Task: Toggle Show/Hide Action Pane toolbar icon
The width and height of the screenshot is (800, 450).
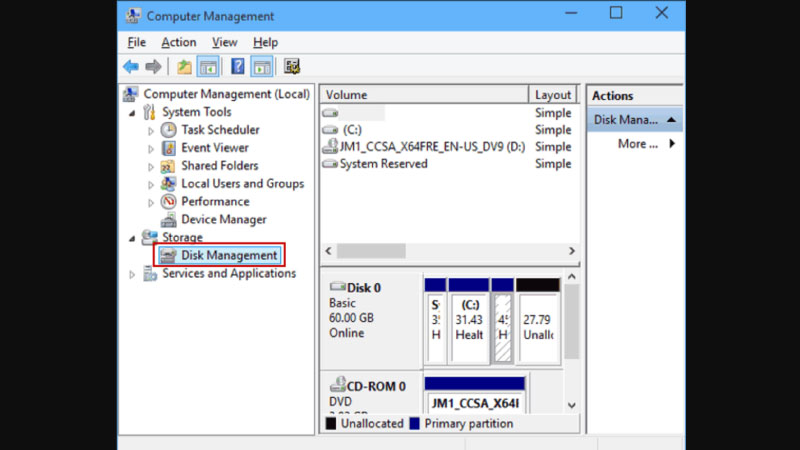Action: pyautogui.click(x=261, y=67)
